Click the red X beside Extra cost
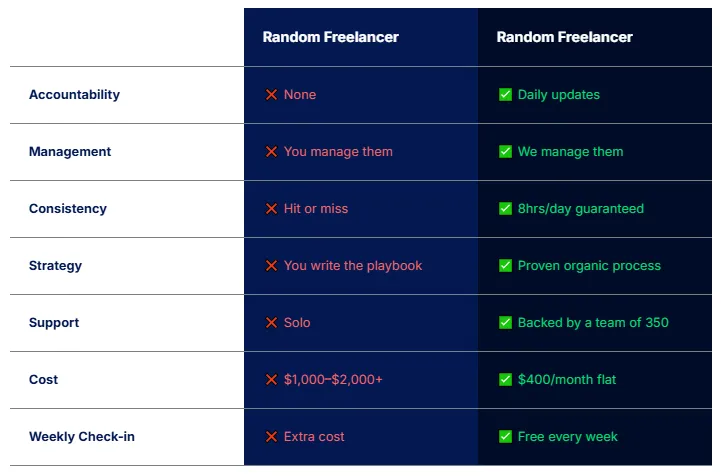 tap(271, 437)
